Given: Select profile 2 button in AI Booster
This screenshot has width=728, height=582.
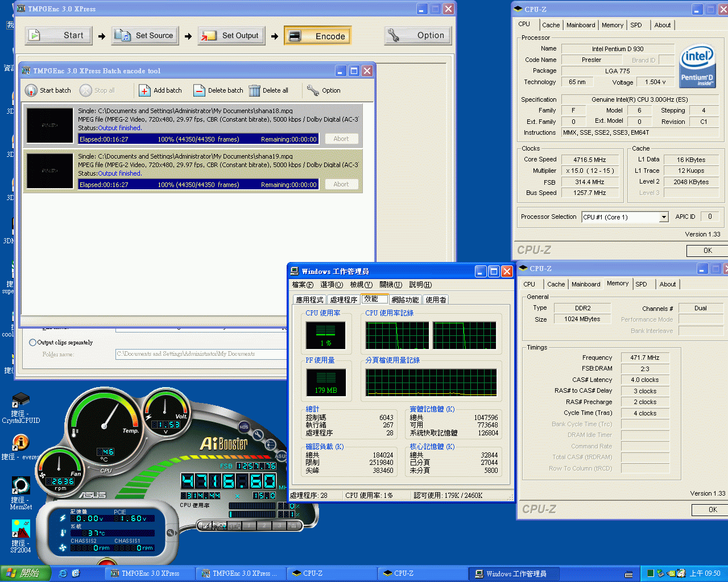Looking at the screenshot, I should (264, 526).
